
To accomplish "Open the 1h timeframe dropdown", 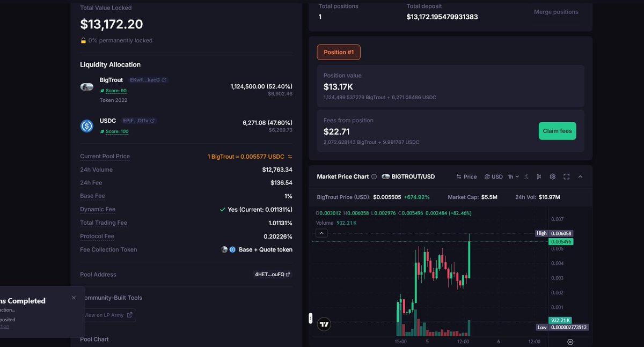I will [513, 176].
